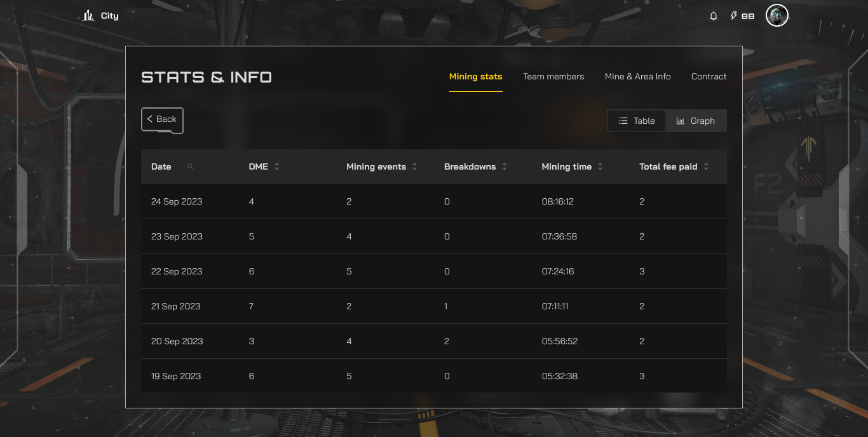This screenshot has height=437, width=868.
Task: Click the Date column header
Action: [x=161, y=166]
